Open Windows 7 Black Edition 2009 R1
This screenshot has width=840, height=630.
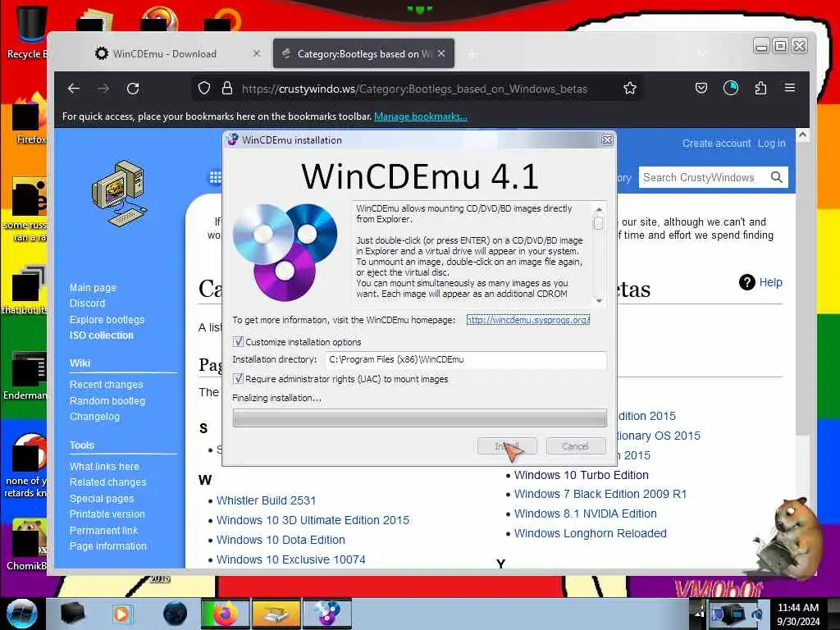tap(600, 494)
